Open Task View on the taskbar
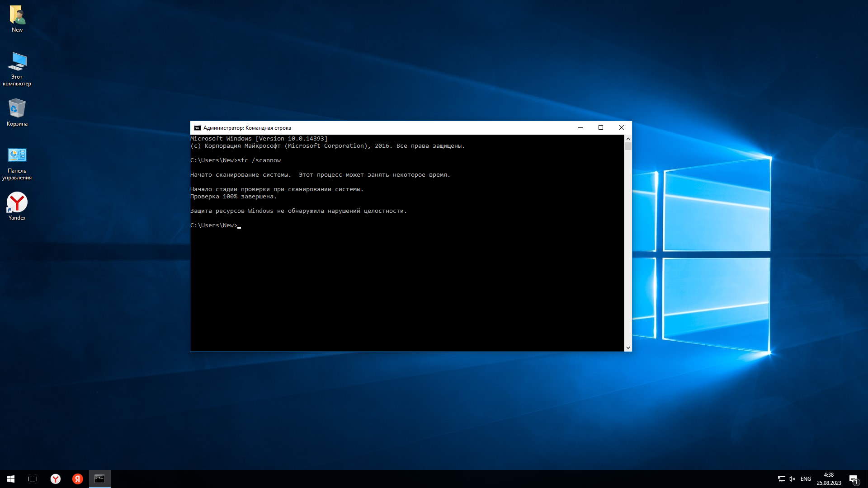The image size is (868, 488). point(33,479)
